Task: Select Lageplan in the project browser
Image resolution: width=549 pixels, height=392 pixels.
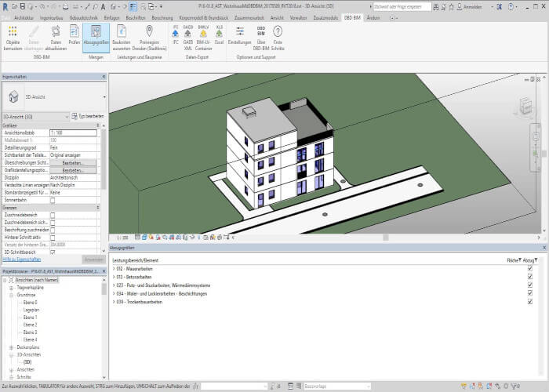Action: pyautogui.click(x=31, y=310)
